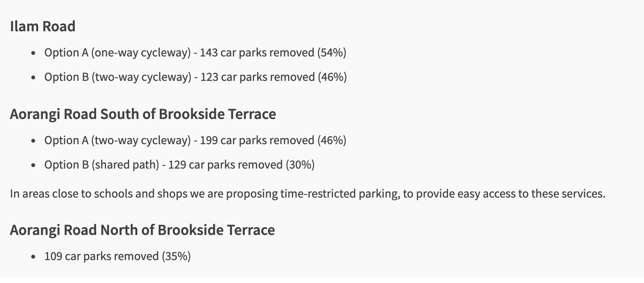This screenshot has width=644, height=283.
Task: Click the Aorangi Road South of Brookside Terrace heading
Action: (143, 114)
